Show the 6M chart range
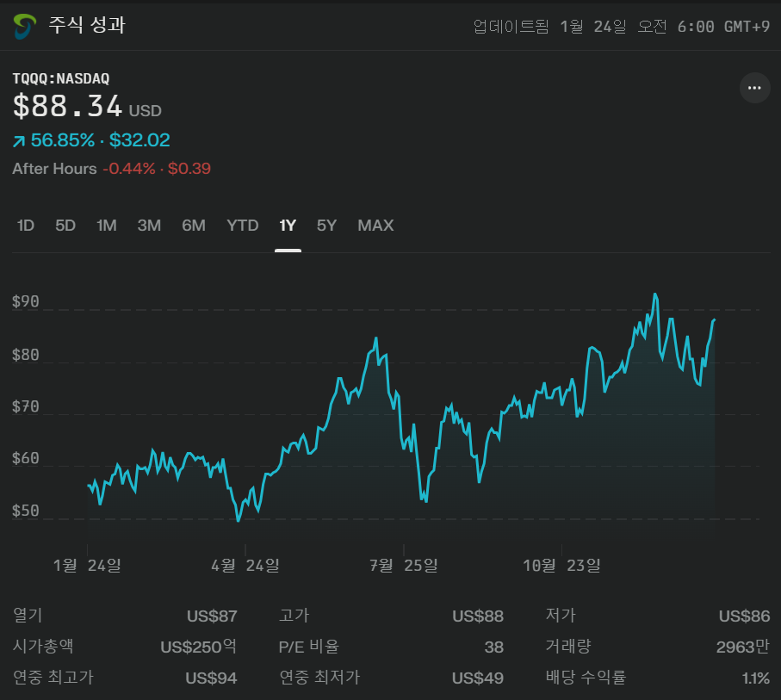Screen dimensions: 781x700 click(194, 226)
